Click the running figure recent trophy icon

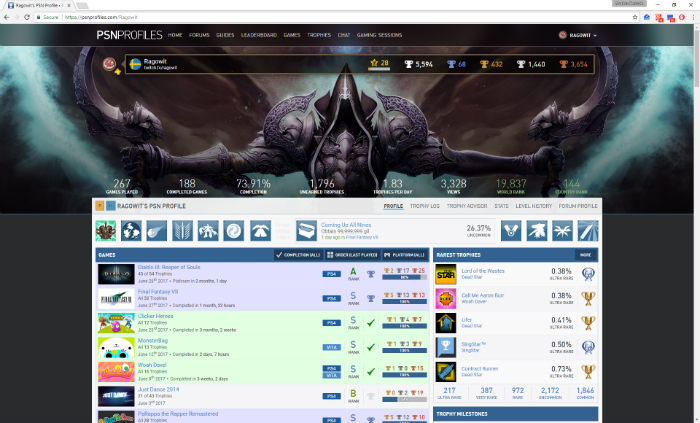pos(208,231)
